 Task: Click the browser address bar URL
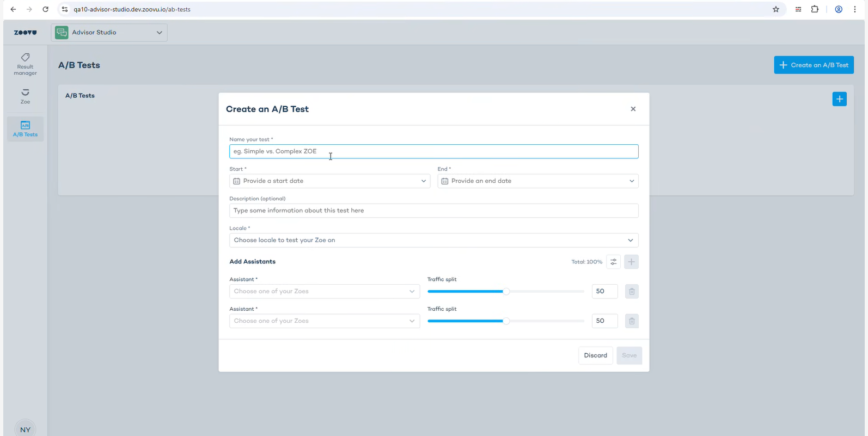coord(132,9)
